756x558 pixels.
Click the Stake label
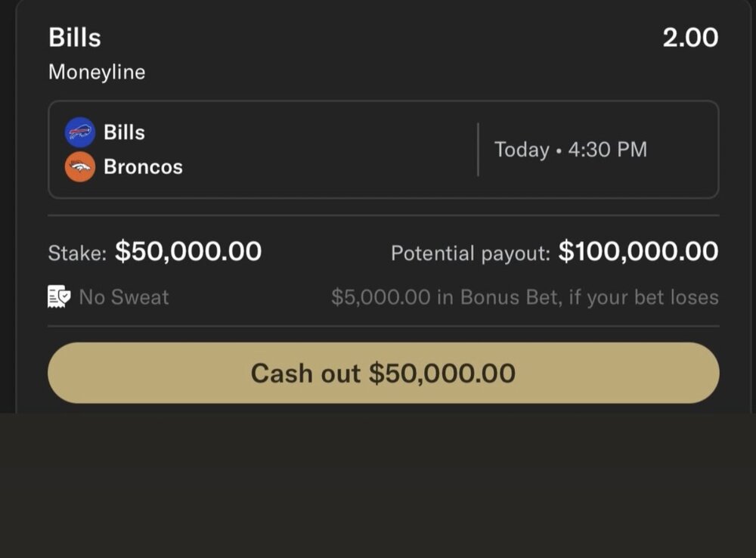pyautogui.click(x=77, y=253)
